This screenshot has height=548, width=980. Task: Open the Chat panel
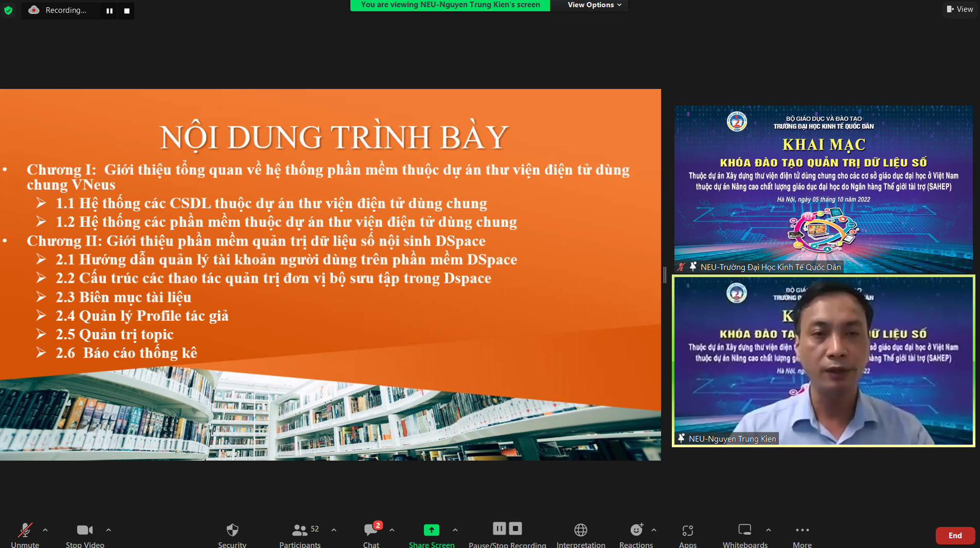coord(371,530)
